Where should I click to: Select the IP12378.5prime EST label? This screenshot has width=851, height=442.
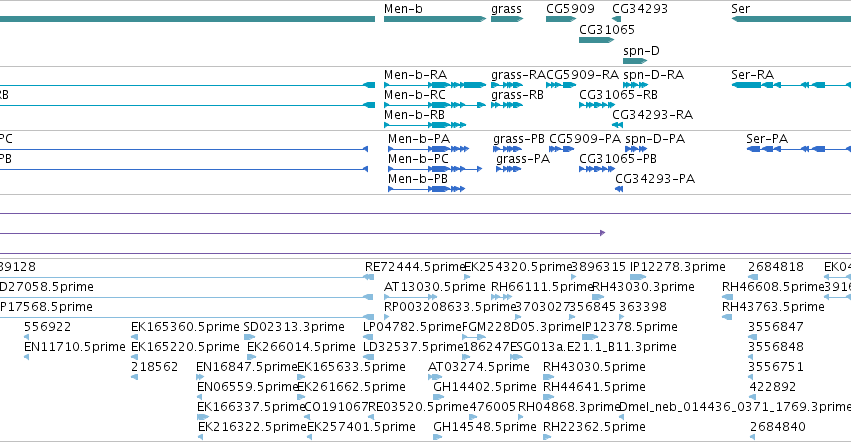(630, 326)
